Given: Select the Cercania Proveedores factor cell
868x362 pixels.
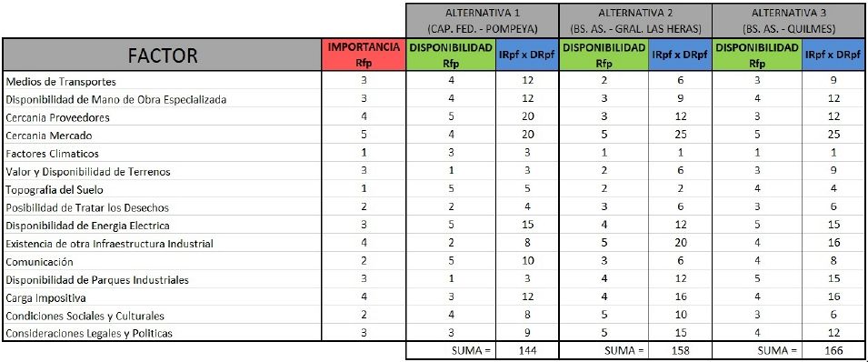Looking at the screenshot, I should click(x=162, y=117).
